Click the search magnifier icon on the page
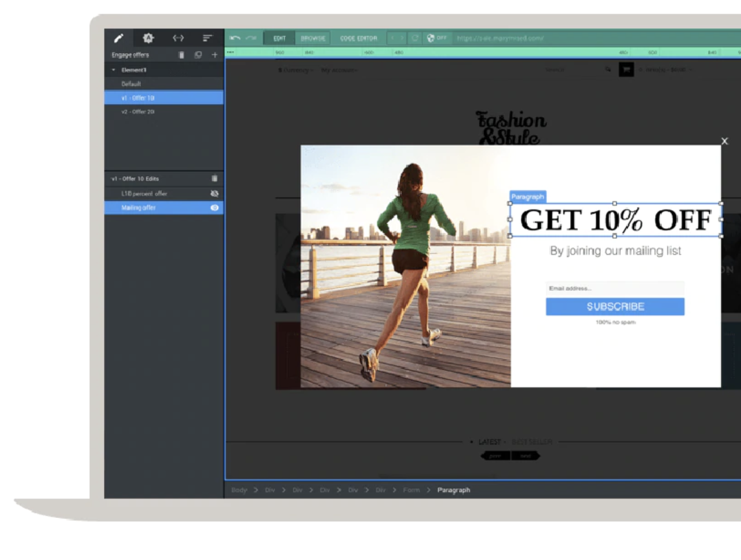 pos(608,69)
